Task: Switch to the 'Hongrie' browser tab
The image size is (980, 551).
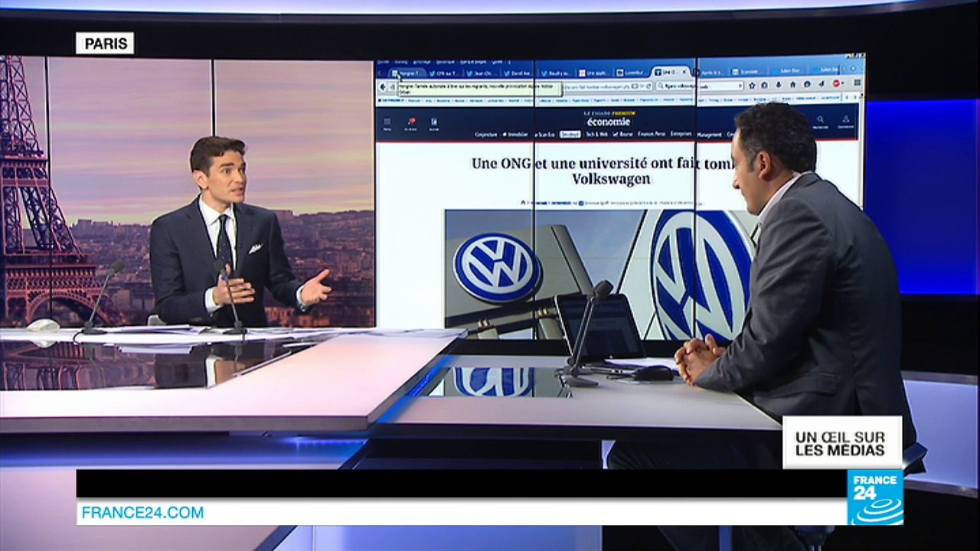Action: (x=406, y=73)
